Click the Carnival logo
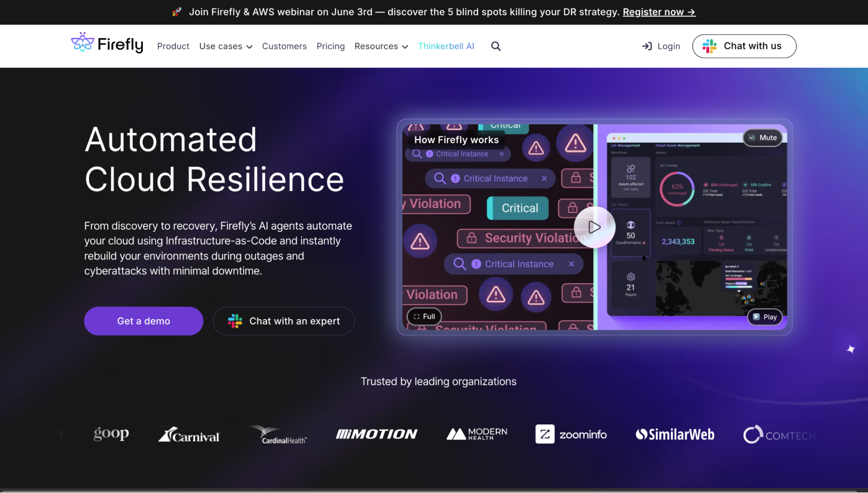 pyautogui.click(x=189, y=434)
